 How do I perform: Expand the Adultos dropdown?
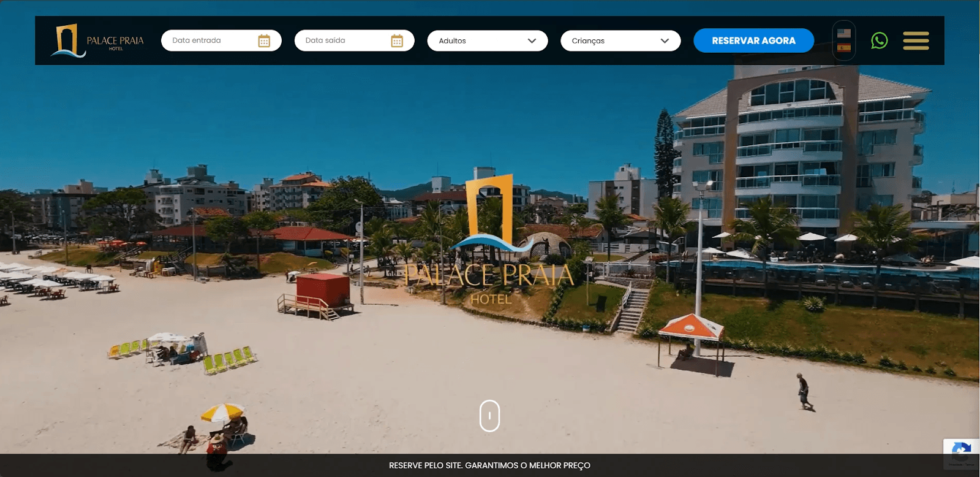488,40
